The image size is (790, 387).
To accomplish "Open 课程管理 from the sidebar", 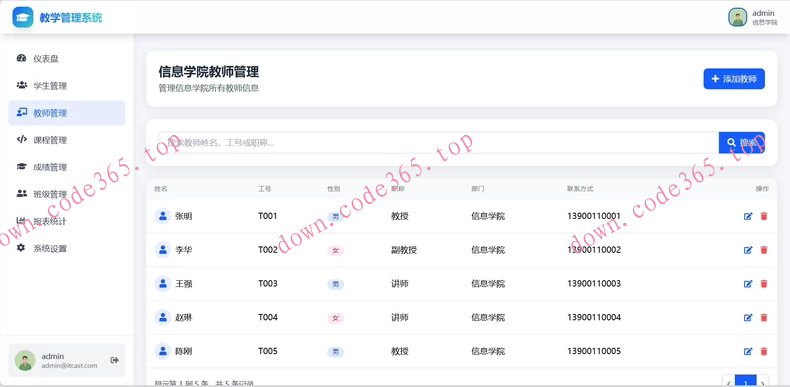I will (67, 140).
